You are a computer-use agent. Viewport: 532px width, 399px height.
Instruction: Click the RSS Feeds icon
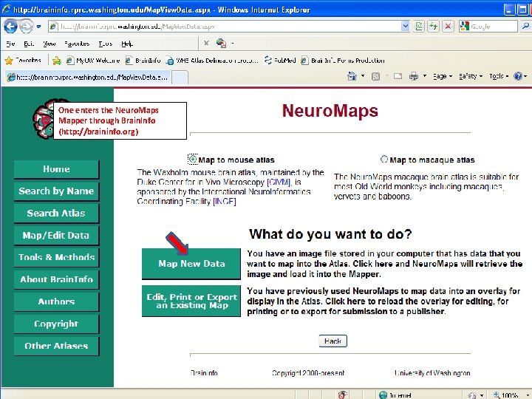click(375, 76)
